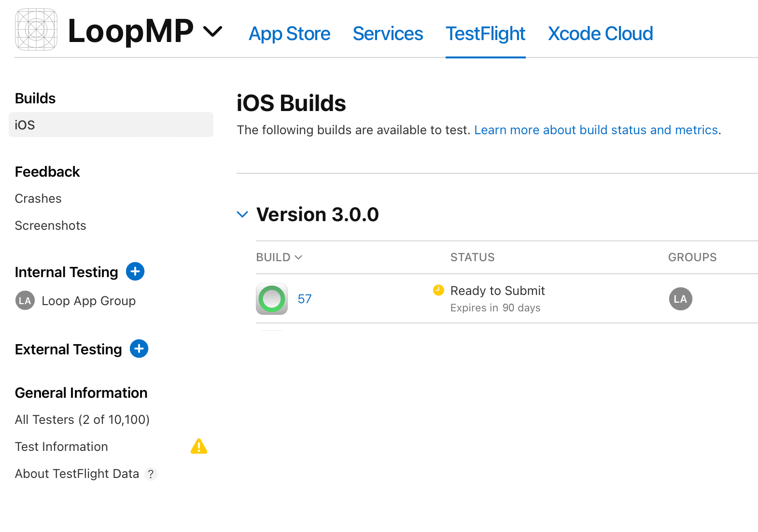Click the Feedback sidebar heading
Image resolution: width=758 pixels, height=532 pixels.
[x=47, y=171]
